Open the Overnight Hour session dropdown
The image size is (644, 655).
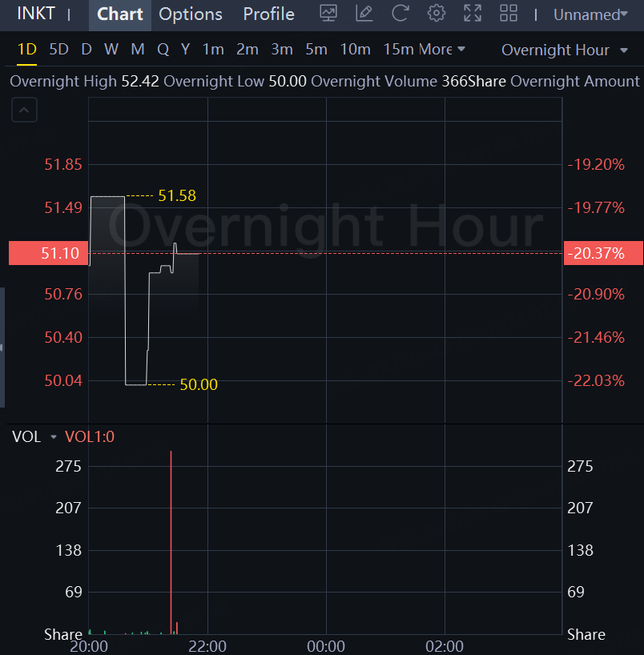pos(565,50)
